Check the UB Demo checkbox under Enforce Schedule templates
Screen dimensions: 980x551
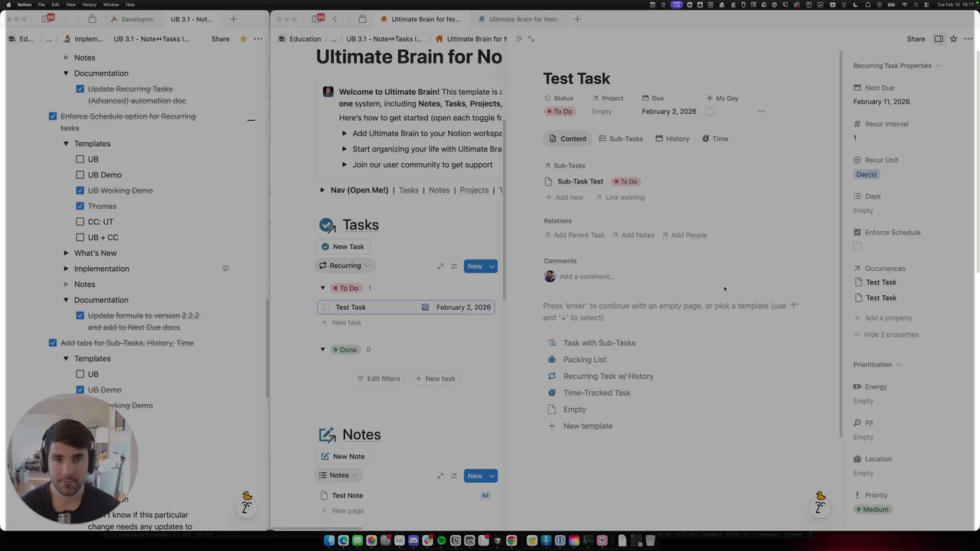pos(80,174)
